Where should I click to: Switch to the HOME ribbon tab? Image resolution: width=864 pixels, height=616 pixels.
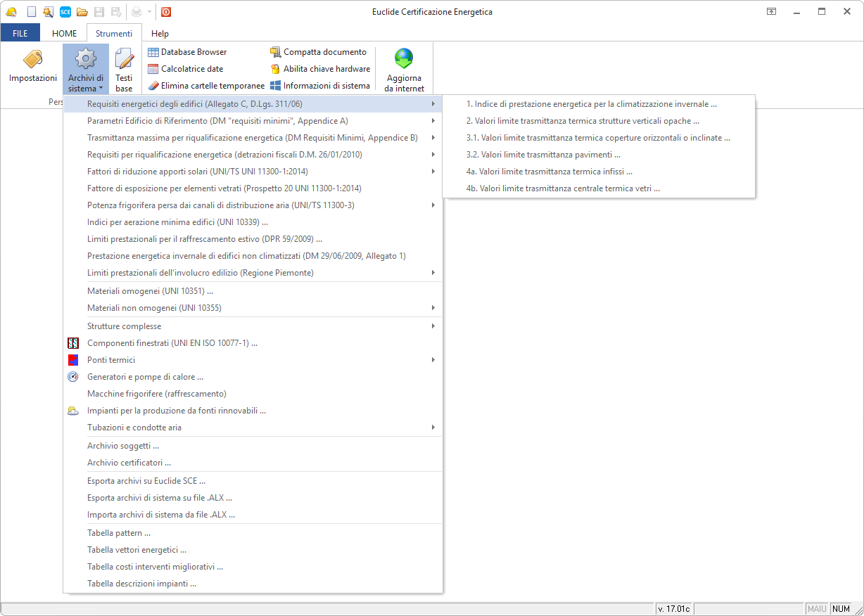coord(65,33)
